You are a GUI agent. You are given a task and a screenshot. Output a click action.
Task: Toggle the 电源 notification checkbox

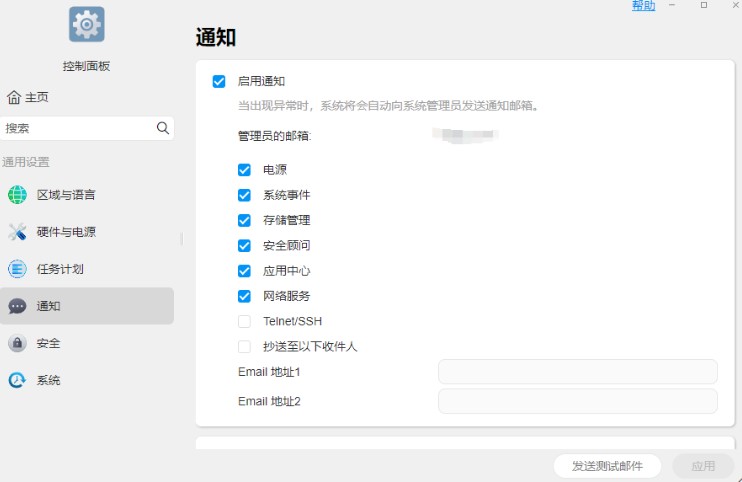(244, 170)
